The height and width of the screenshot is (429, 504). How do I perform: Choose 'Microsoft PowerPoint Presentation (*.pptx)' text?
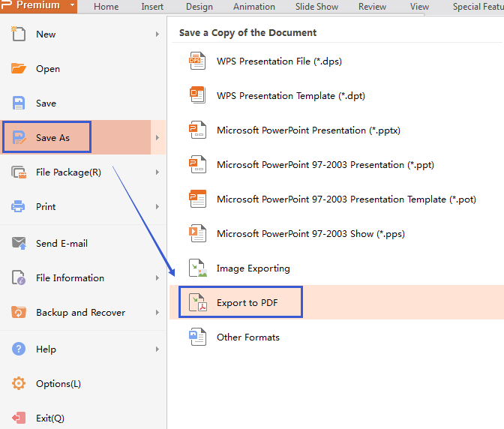click(x=308, y=130)
